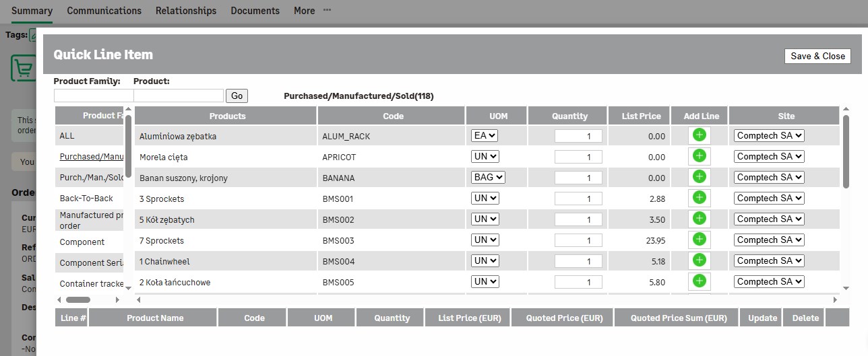
Task: Add line for 3 Sprockets
Action: click(x=700, y=198)
